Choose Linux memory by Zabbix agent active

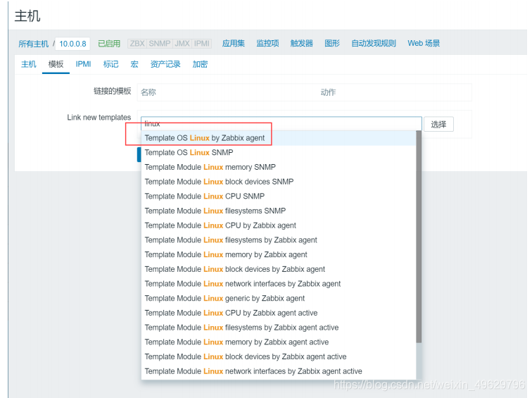(x=279, y=342)
